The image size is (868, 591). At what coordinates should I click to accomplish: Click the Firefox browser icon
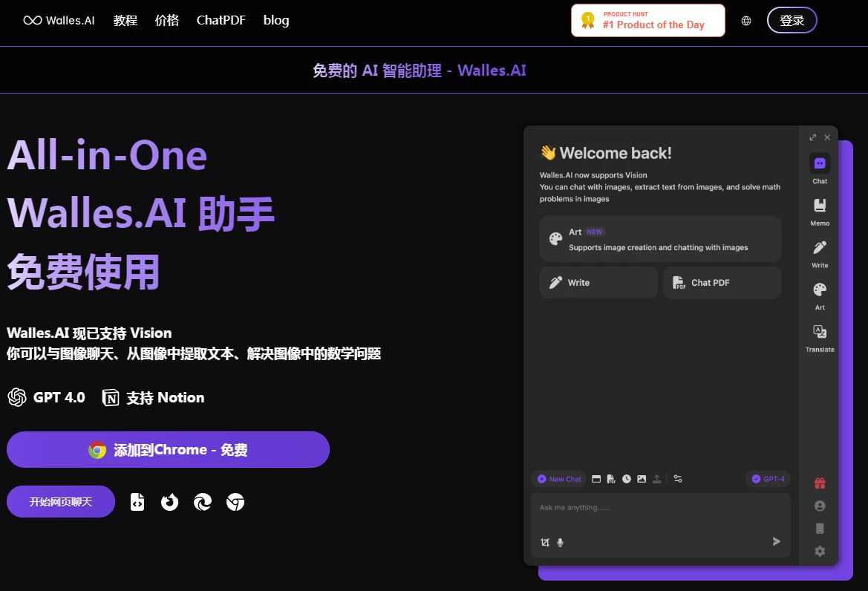click(170, 503)
